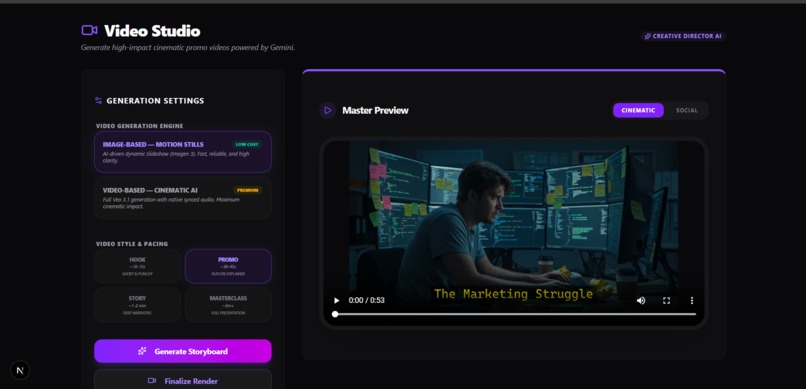Click the video camera logo beside Video Studio

pos(89,31)
